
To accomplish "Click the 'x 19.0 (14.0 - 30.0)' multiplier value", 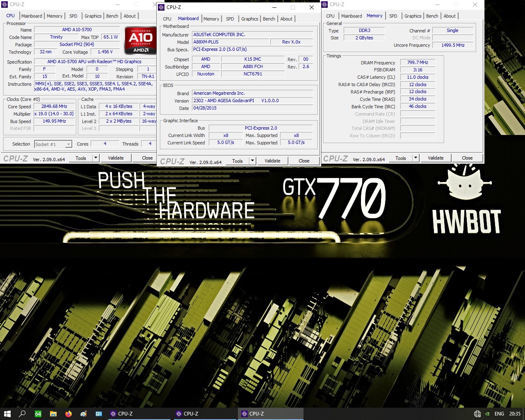I will click(x=54, y=114).
